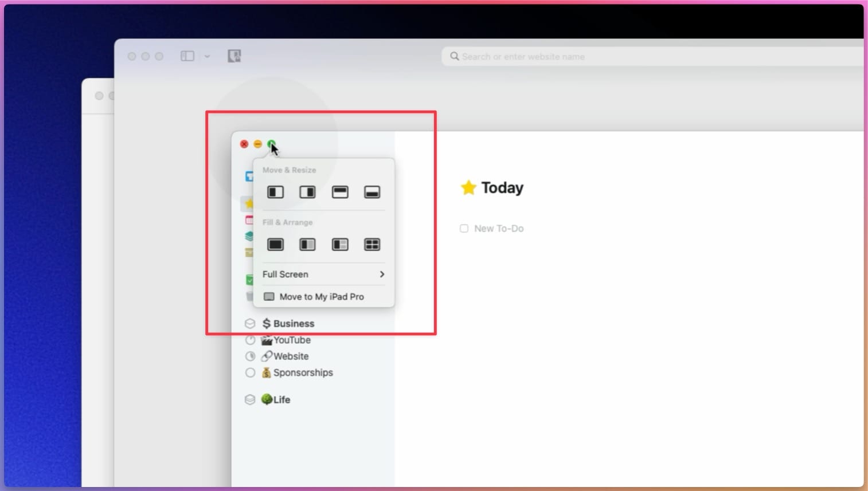Tile window to left half of screen
Screen dimensions: 868x491
(275, 192)
